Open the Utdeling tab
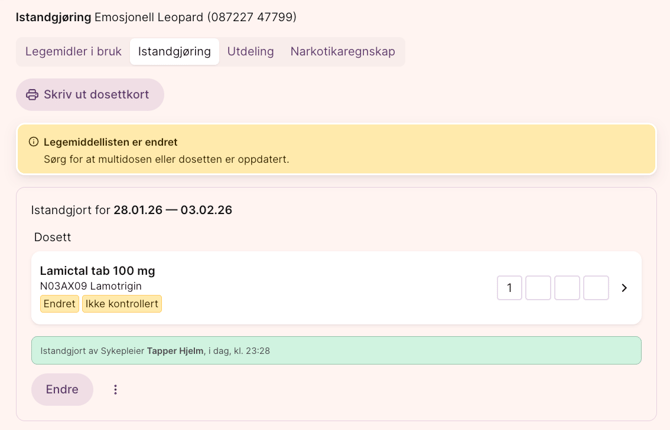 tap(250, 52)
